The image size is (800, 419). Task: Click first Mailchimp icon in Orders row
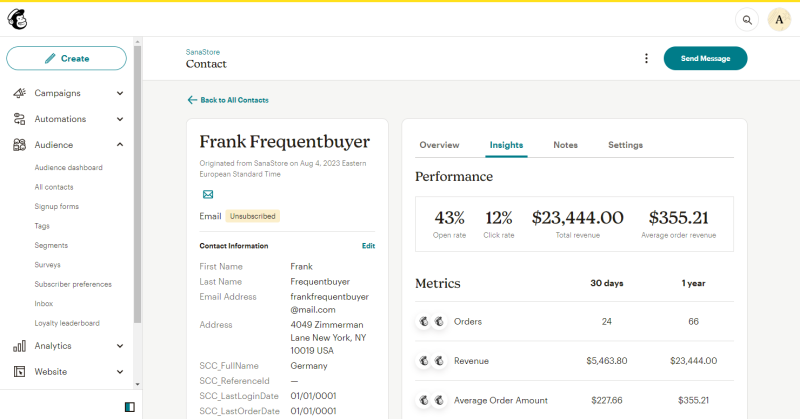423,322
